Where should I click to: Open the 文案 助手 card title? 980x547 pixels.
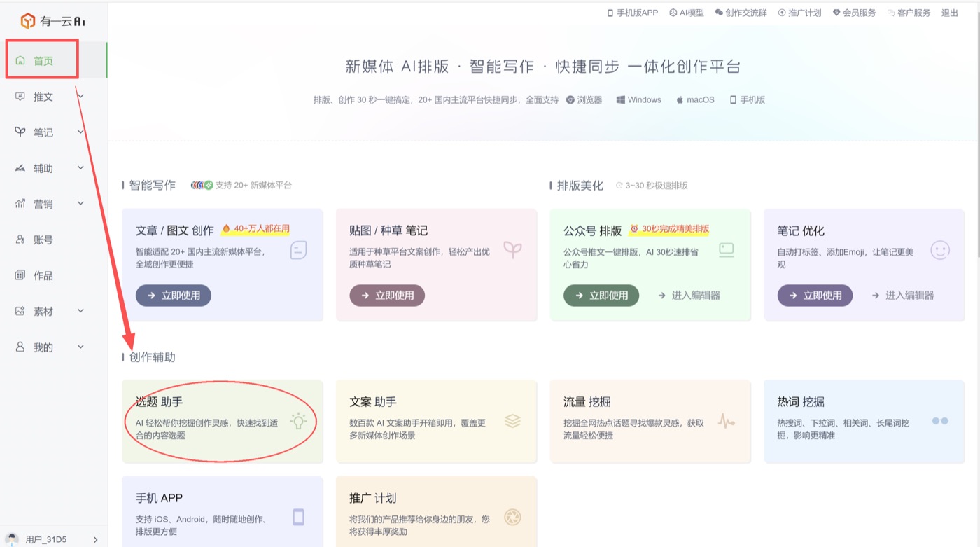pos(373,402)
